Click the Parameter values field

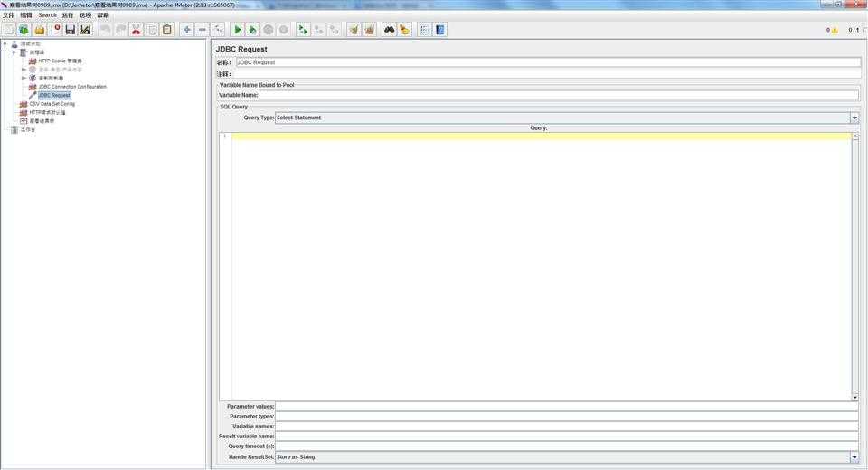(566, 407)
